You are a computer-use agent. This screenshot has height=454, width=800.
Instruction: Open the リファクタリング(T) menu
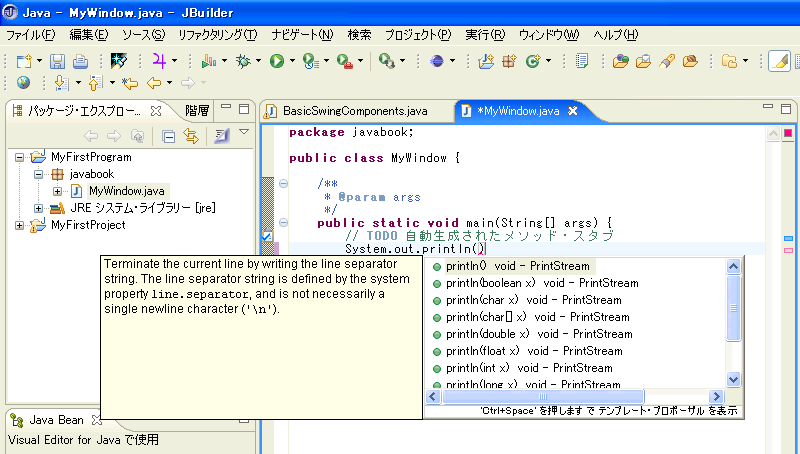pos(217,34)
